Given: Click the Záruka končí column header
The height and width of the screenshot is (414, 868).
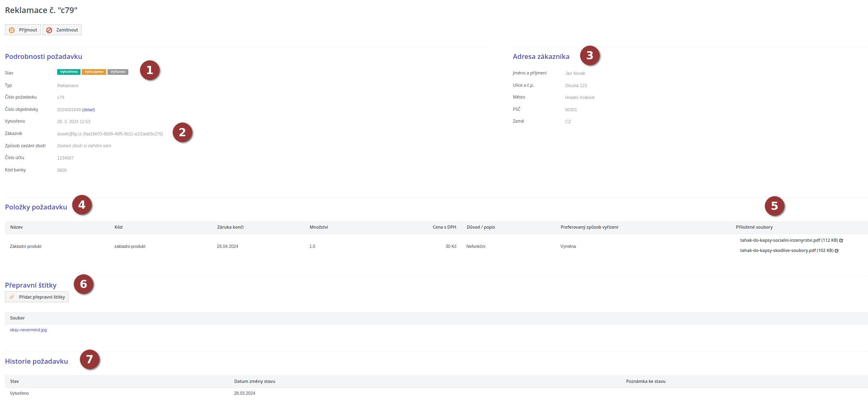Looking at the screenshot, I should [x=230, y=227].
